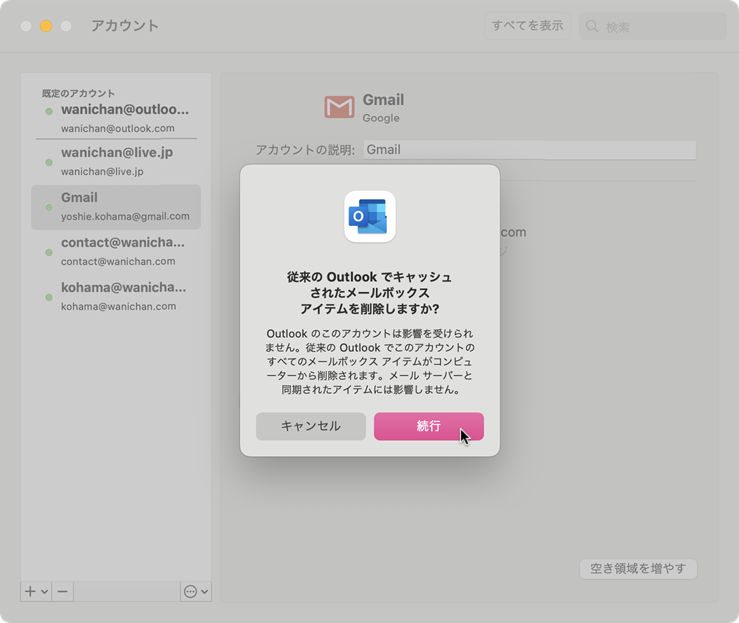Click the red Gmail envelope icon
Viewport: 739px width, 623px height.
tap(339, 107)
